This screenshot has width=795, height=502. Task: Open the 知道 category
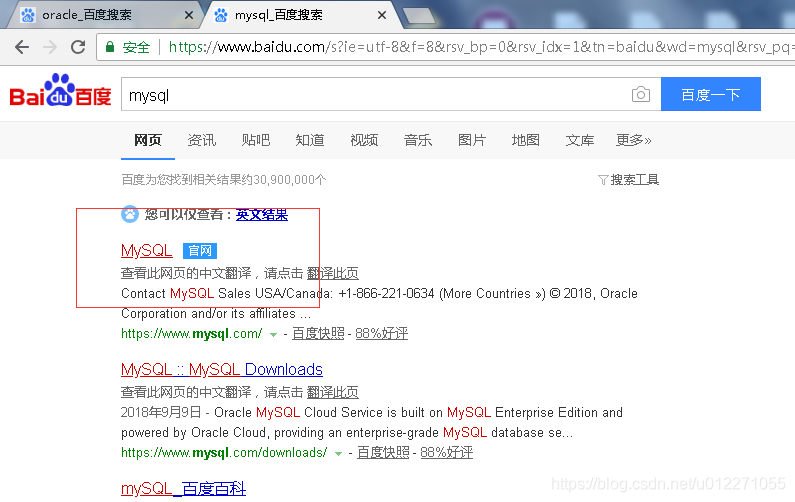[310, 140]
